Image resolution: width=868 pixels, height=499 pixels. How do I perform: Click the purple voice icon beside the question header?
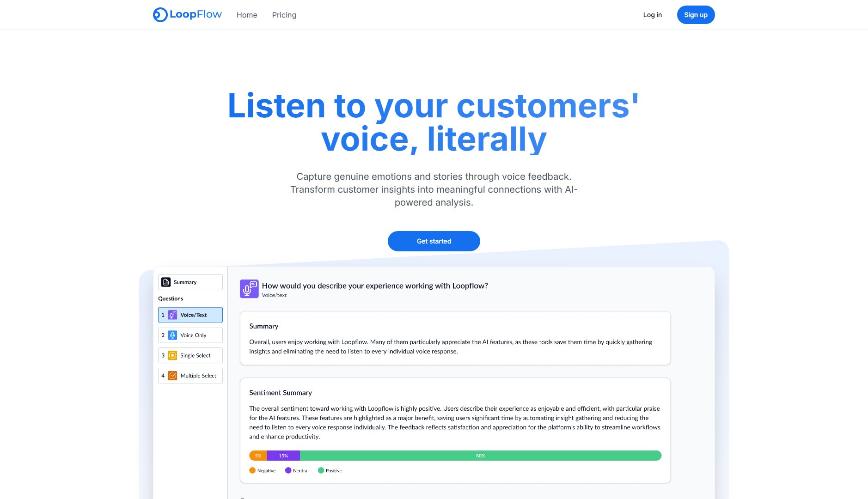tap(249, 288)
